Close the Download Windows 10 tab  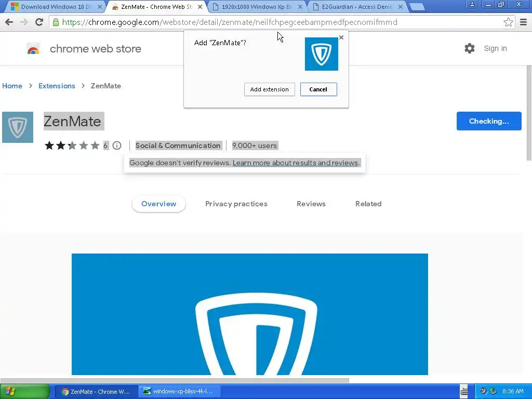99,6
